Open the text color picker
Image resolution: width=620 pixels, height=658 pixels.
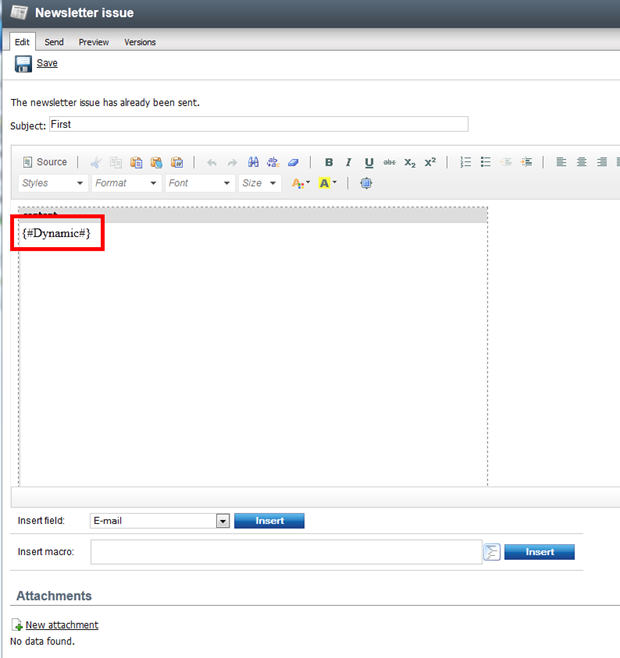point(301,183)
